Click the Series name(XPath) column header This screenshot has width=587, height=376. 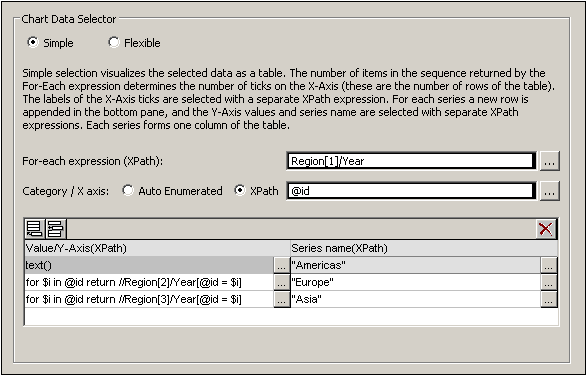pos(424,248)
